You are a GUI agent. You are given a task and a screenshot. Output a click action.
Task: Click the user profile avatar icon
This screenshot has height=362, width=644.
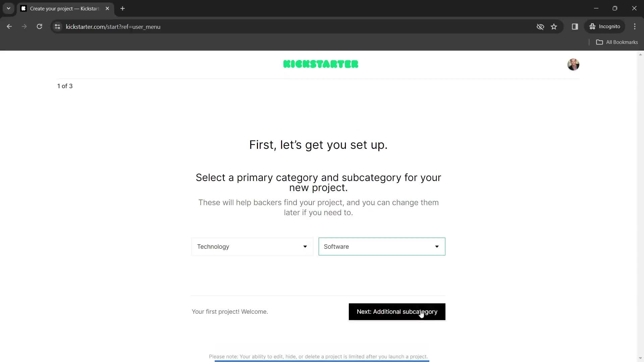pyautogui.click(x=574, y=65)
